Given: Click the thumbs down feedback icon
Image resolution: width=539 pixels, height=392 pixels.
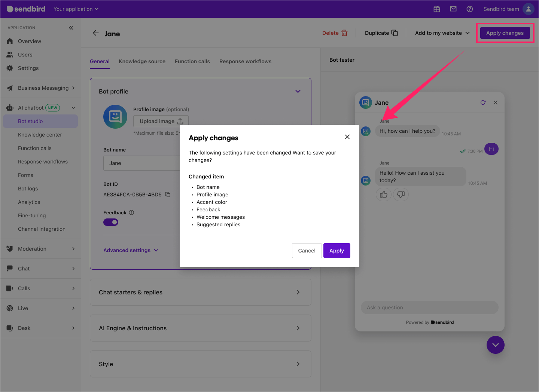Looking at the screenshot, I should click(401, 195).
